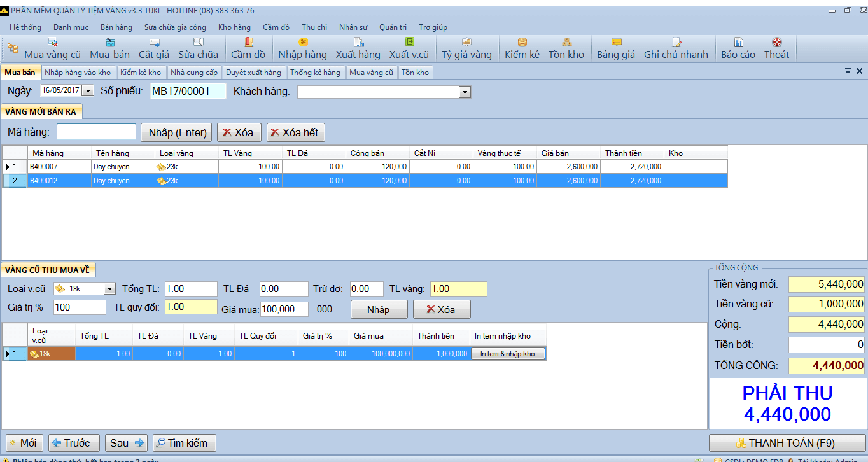Open the Cắt giá tool
This screenshot has height=462, width=868.
[x=154, y=49]
